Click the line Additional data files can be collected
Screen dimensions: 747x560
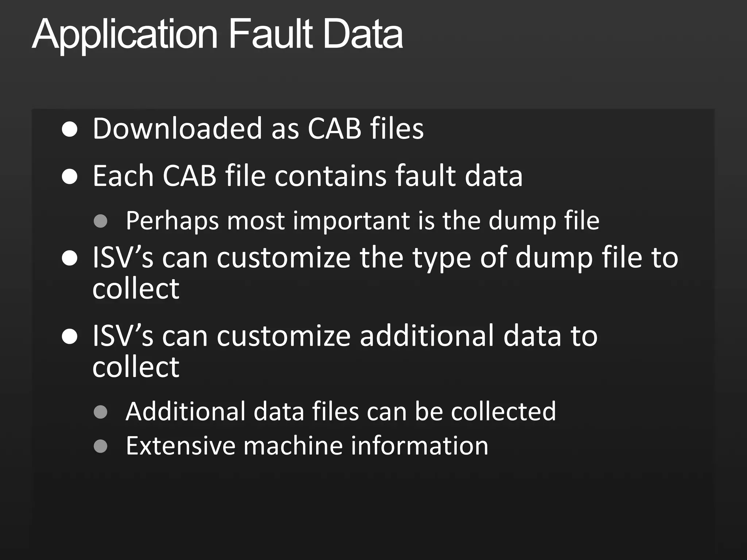(x=341, y=412)
